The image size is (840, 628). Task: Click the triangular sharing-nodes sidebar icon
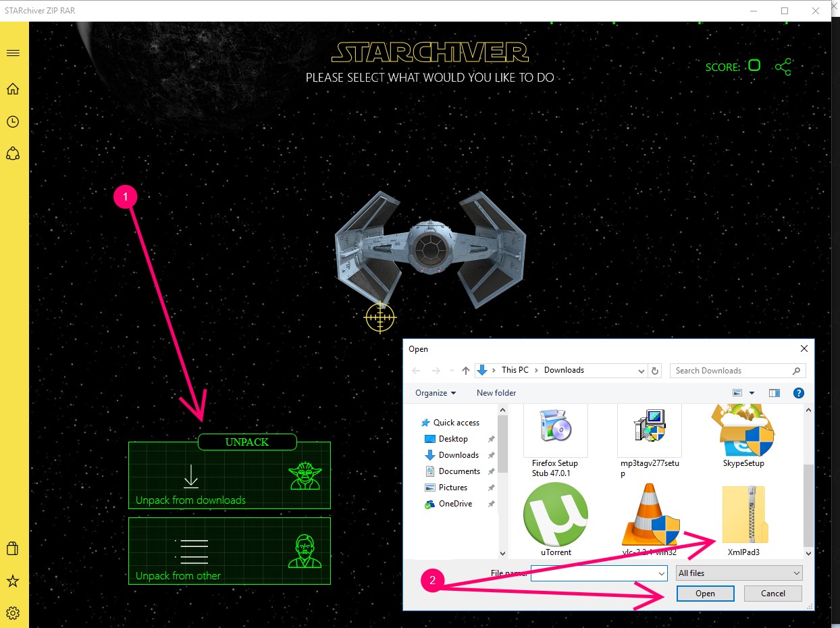coord(13,154)
